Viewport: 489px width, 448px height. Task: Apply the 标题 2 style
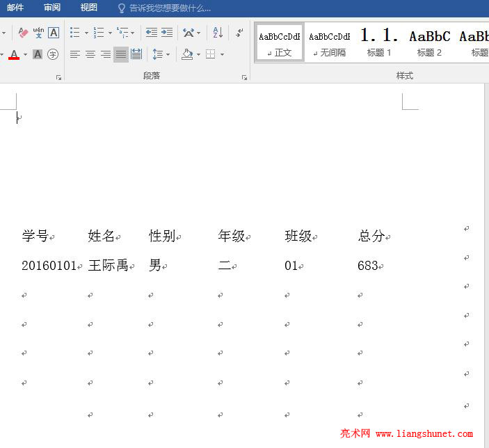429,44
